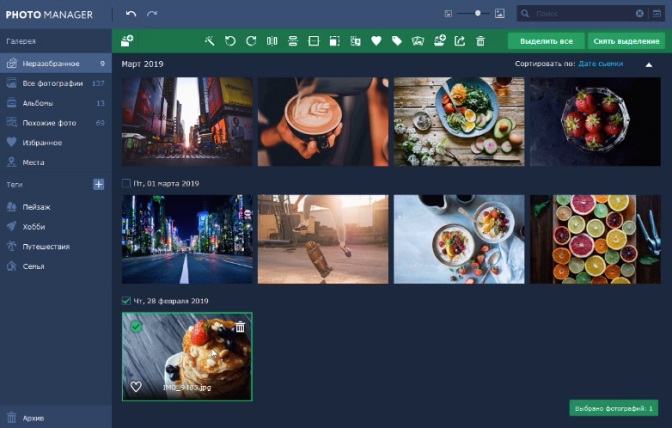Select the strawberries in glass bowl photo
The height and width of the screenshot is (428, 672).
595,121
